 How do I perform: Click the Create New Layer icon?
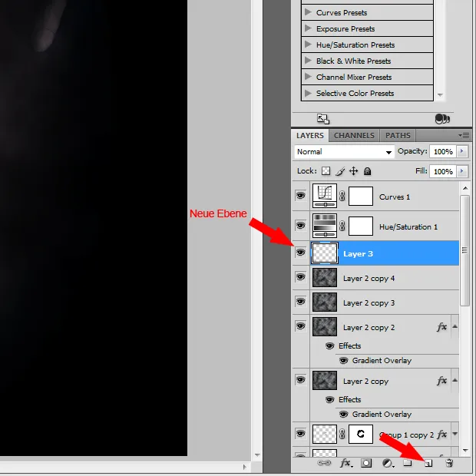pyautogui.click(x=429, y=463)
